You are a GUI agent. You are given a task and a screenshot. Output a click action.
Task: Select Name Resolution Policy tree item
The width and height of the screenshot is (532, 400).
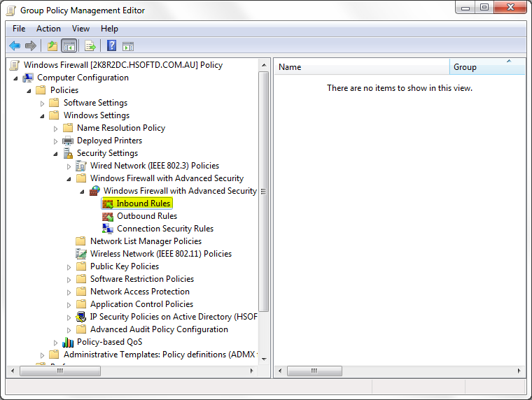coord(121,128)
